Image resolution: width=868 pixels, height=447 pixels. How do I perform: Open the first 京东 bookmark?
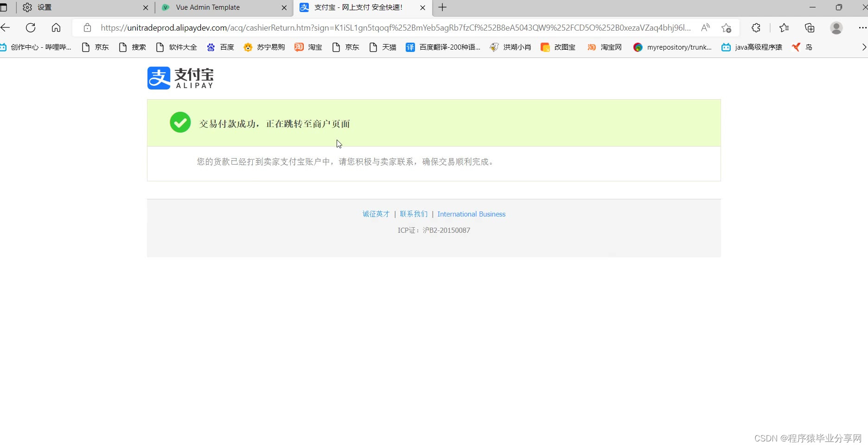tap(95, 47)
